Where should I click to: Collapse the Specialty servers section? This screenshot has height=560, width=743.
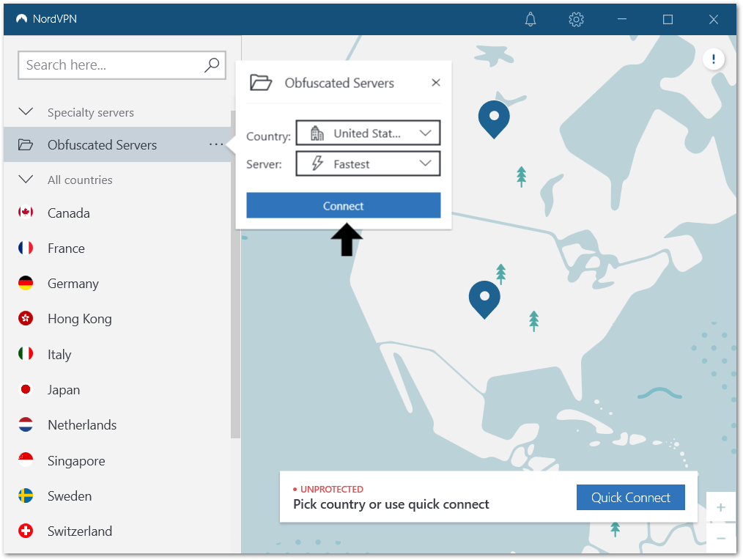pyautogui.click(x=26, y=112)
